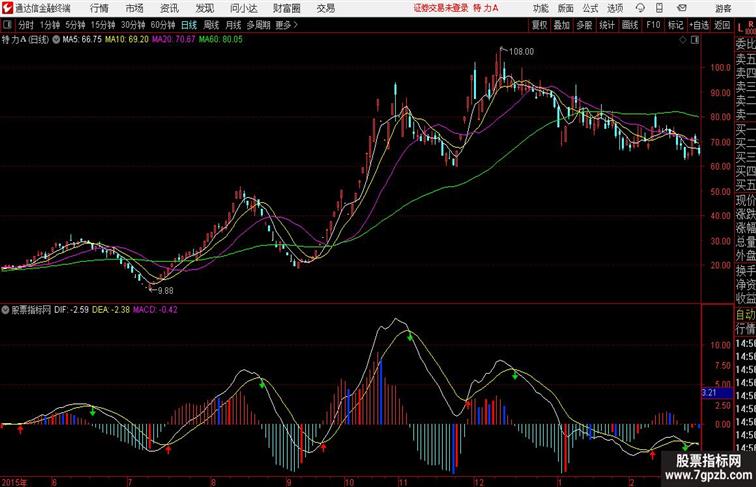Open the 选项 menu
Viewport: 756px width, 487px height.
click(x=615, y=8)
